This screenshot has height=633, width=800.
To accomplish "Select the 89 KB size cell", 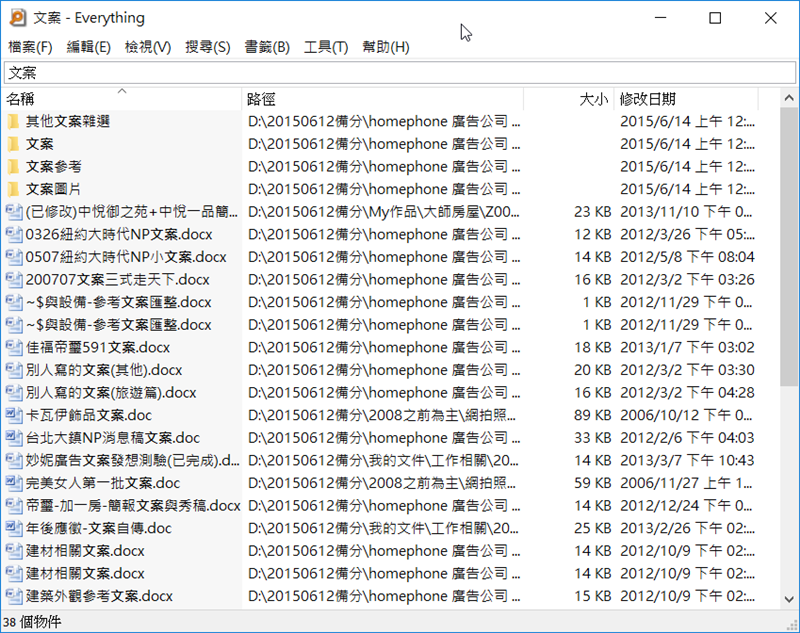I will 592,415.
